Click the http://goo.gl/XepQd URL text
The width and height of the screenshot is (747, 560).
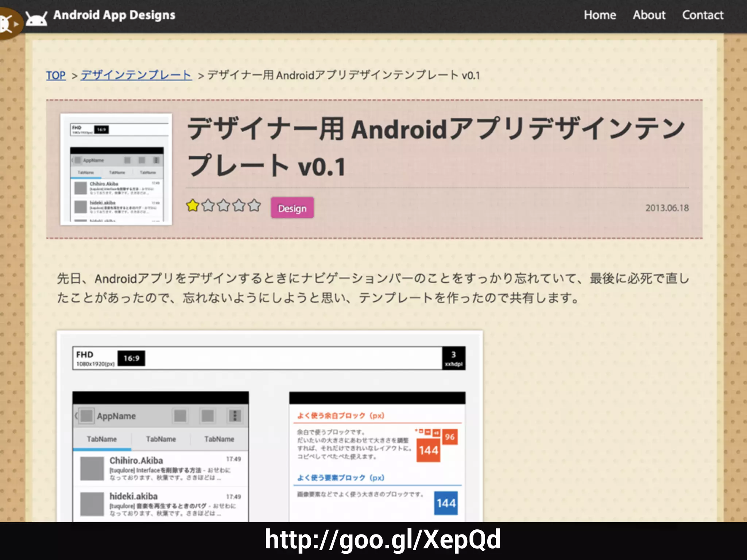383,540
